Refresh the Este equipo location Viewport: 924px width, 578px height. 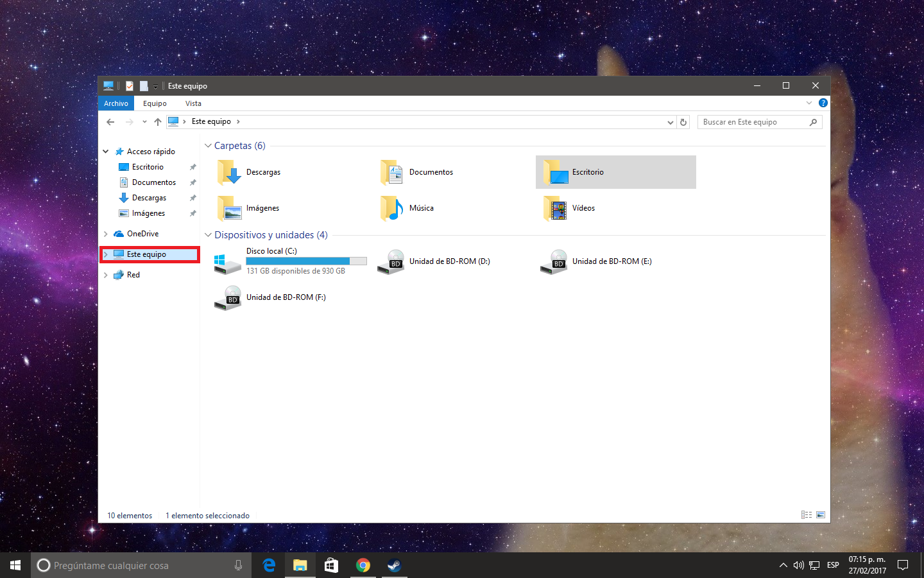click(683, 122)
